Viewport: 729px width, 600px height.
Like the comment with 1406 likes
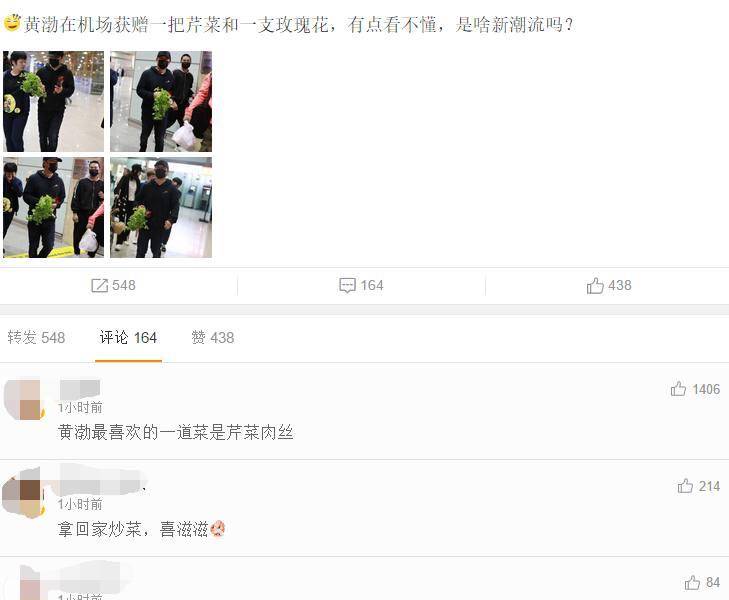tap(678, 389)
